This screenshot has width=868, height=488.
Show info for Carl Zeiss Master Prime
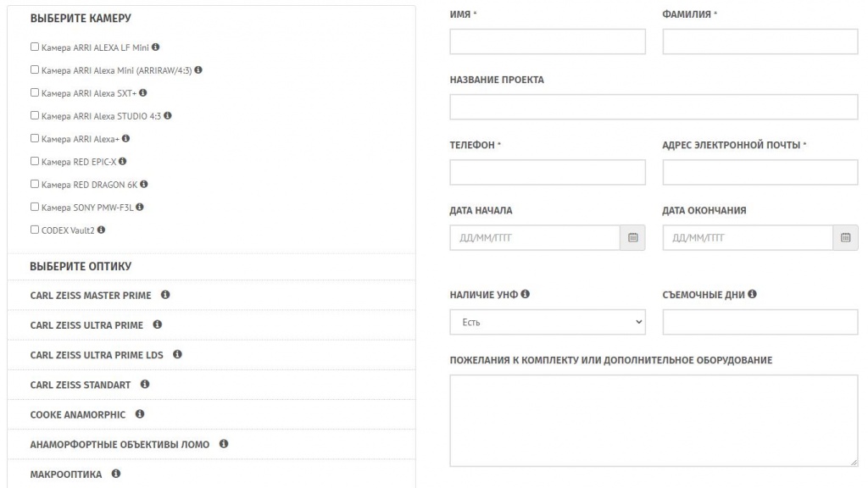click(x=165, y=294)
